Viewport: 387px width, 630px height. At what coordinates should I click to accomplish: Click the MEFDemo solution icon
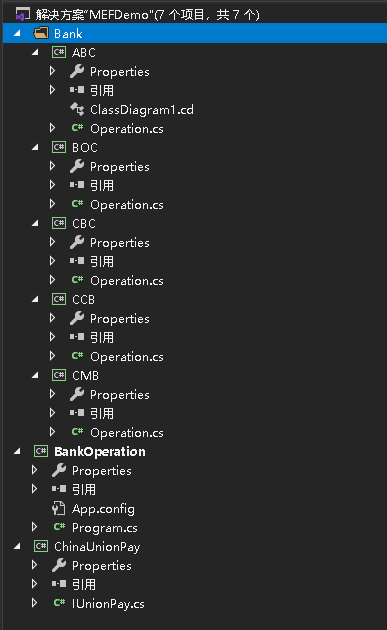[x=23, y=14]
